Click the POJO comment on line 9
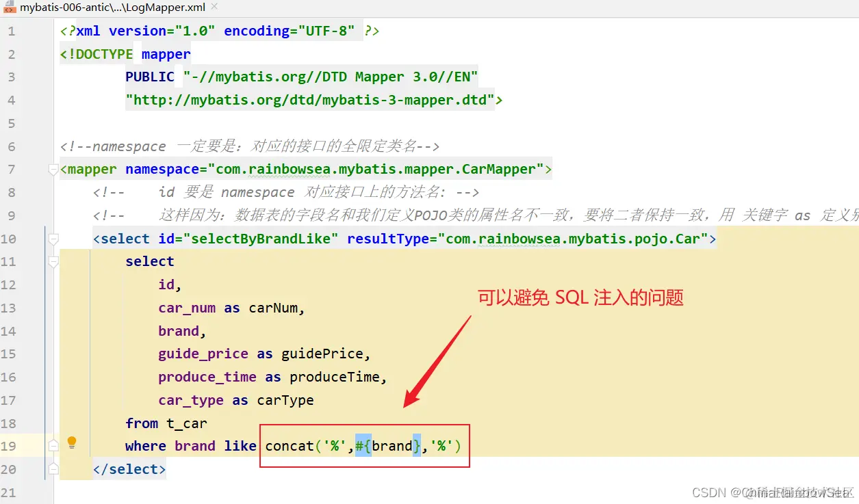Screen dimensions: 859x504 [x=474, y=215]
